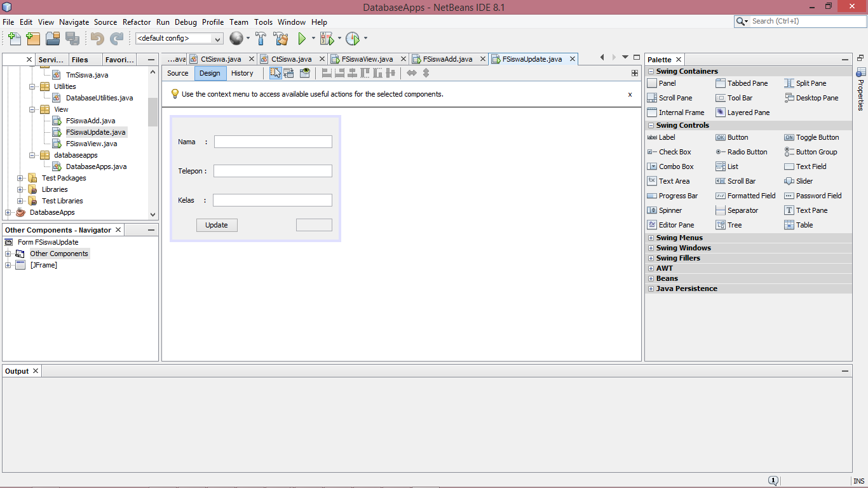
Task: Select the Tabbed Pane palette component
Action: click(742, 83)
